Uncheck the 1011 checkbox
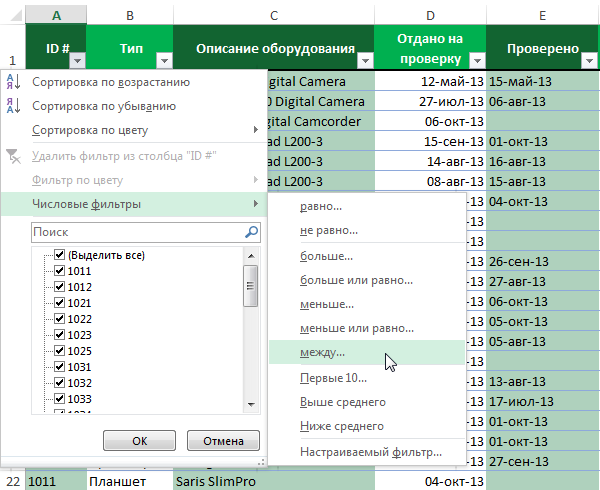The height and width of the screenshot is (490, 600). 59,270
